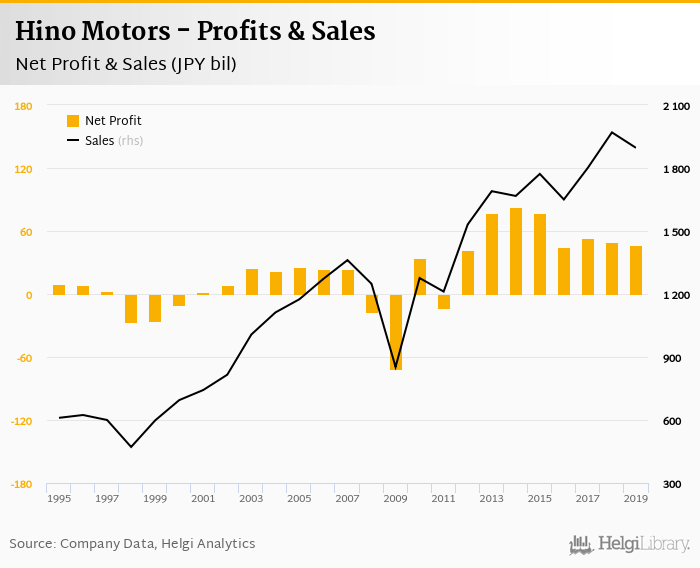Select the large negative 2009 profit bar
The image size is (700, 568).
396,332
